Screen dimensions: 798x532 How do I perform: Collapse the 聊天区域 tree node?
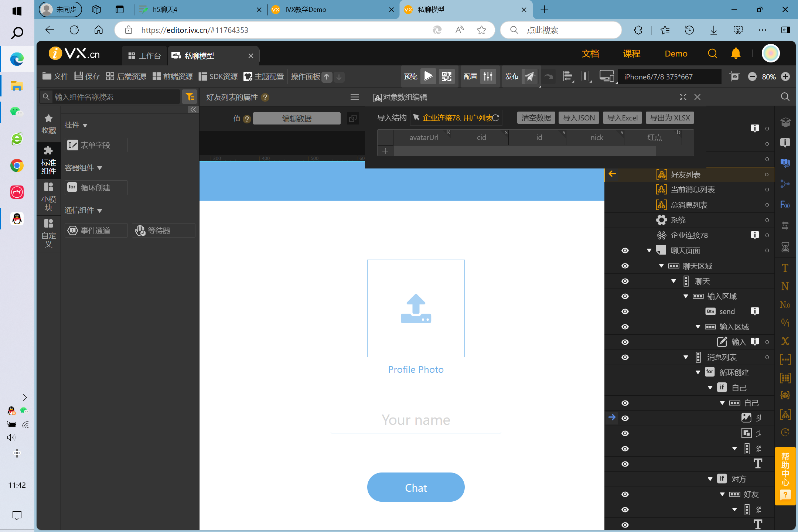(661, 266)
